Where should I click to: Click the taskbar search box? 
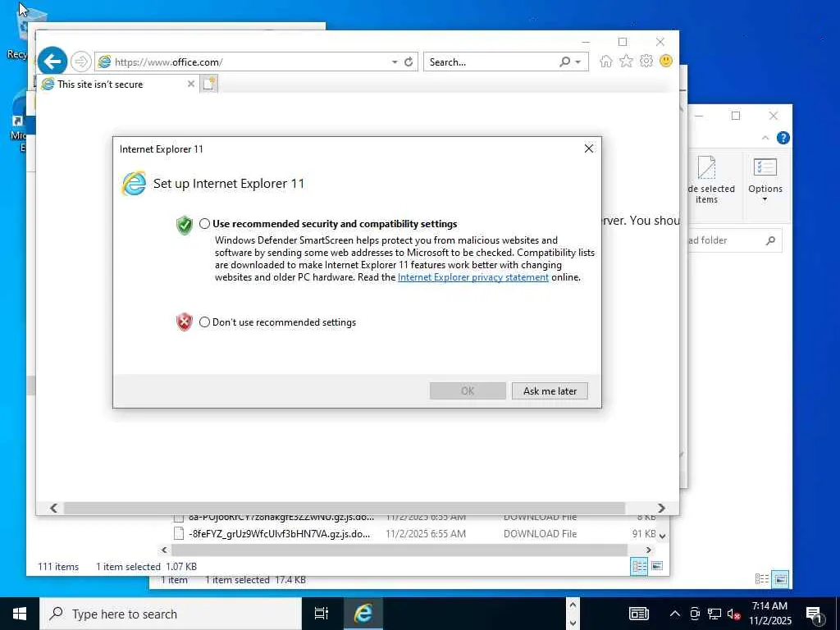(171, 614)
